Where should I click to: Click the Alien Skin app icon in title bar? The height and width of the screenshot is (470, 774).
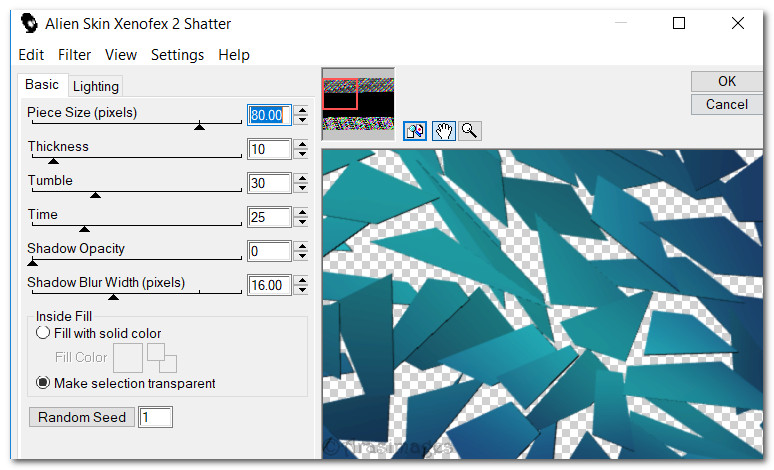pyautogui.click(x=29, y=23)
